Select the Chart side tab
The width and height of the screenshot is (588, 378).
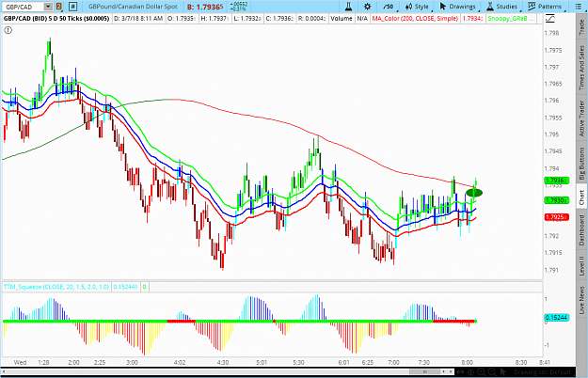point(581,197)
